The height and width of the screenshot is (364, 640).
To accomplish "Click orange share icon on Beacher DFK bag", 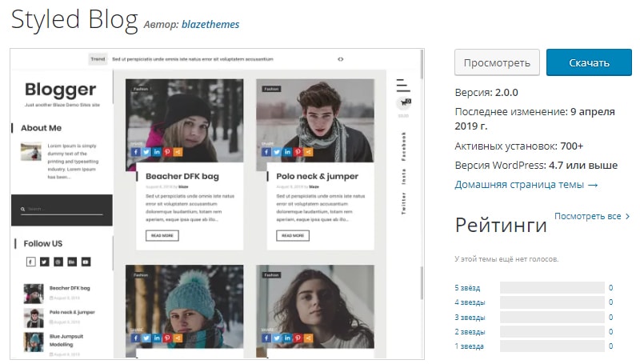I will coord(178,152).
